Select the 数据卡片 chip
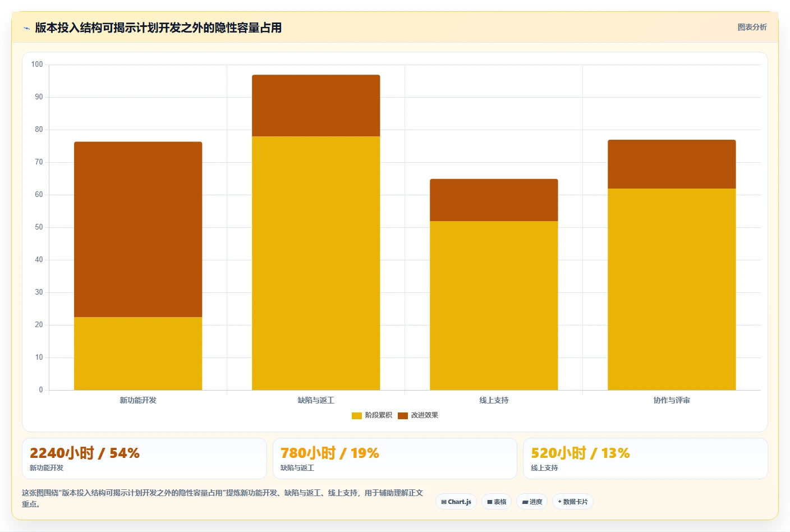This screenshot has height=532, width=790. [x=573, y=502]
